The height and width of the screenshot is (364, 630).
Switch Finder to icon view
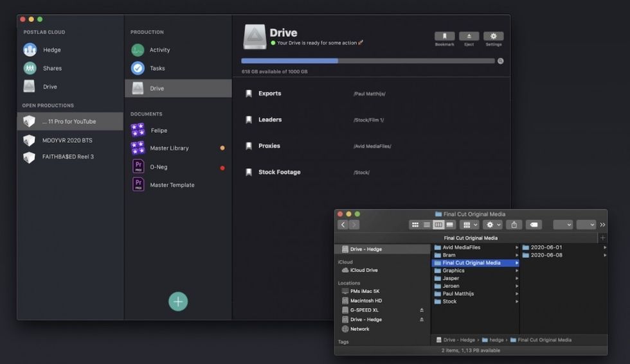[x=415, y=225]
